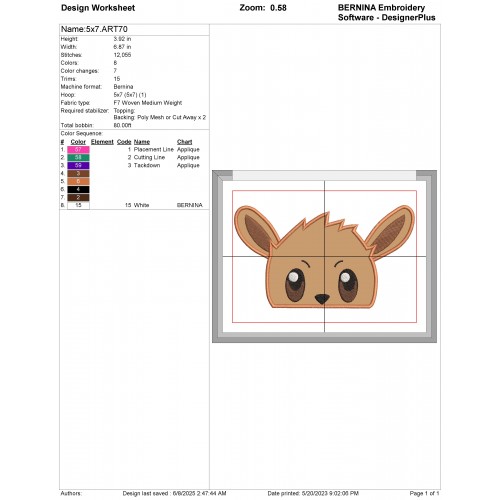Click the 'Topping:' stabilizer entry

(124, 111)
